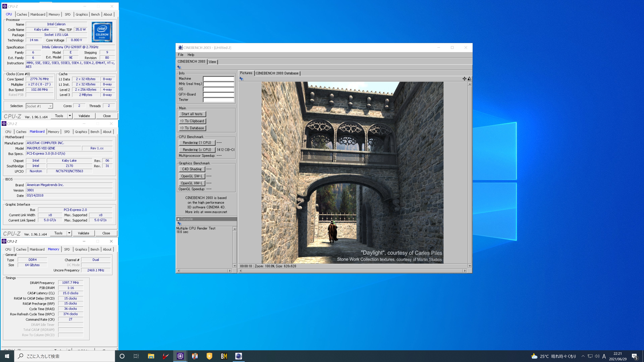Expand Tools dropdown arrow in Mainboard CPU-Z window
644x362 pixels.
coord(69,233)
